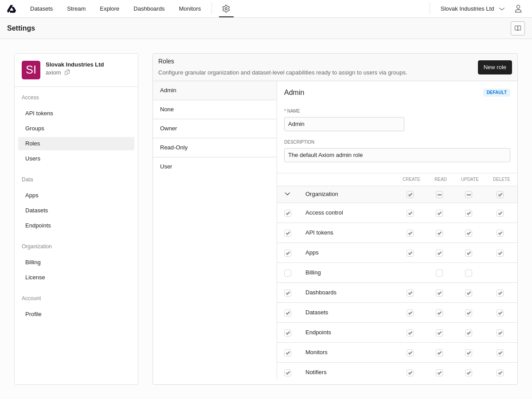This screenshot has width=532, height=399.
Task: Collapse the Organization permissions section
Action: pos(287,194)
